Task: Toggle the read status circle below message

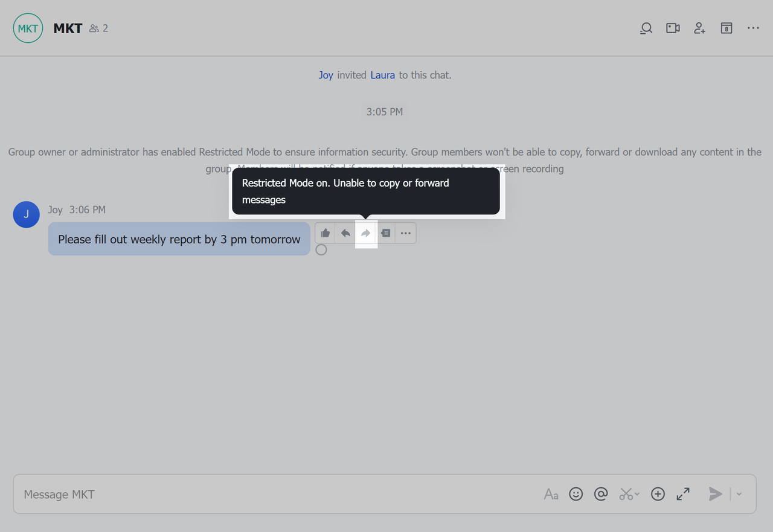Action: tap(321, 249)
